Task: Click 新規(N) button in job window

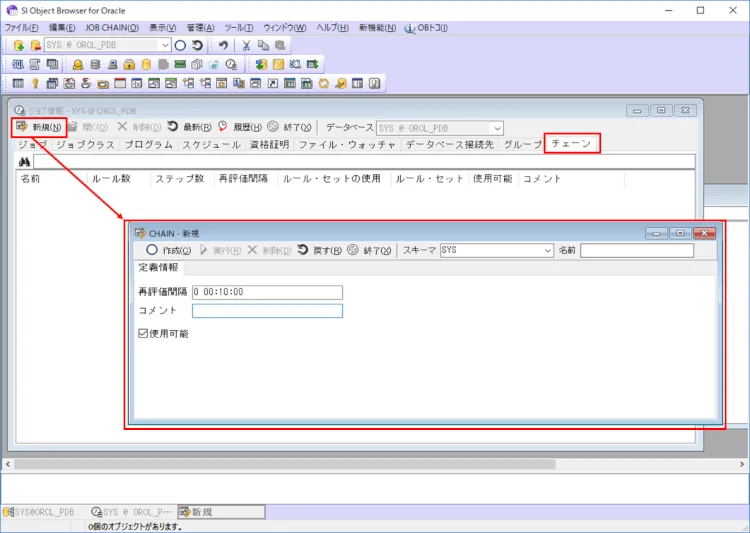Action: pyautogui.click(x=39, y=127)
